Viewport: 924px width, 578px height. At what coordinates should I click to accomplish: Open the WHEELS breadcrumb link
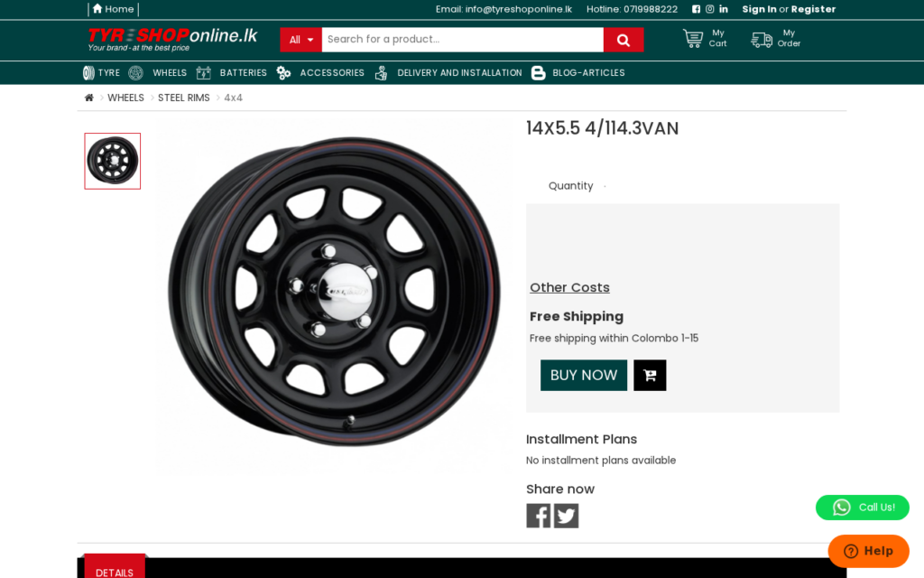tap(125, 98)
